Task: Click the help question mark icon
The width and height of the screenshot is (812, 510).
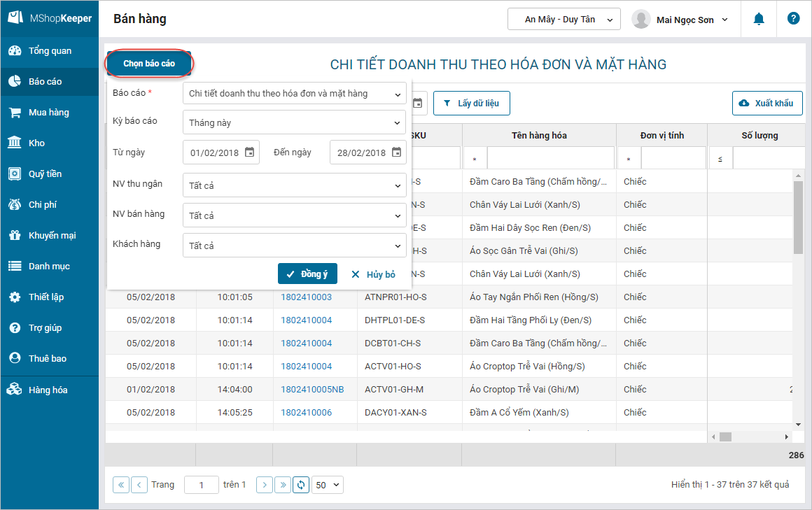Action: click(793, 19)
